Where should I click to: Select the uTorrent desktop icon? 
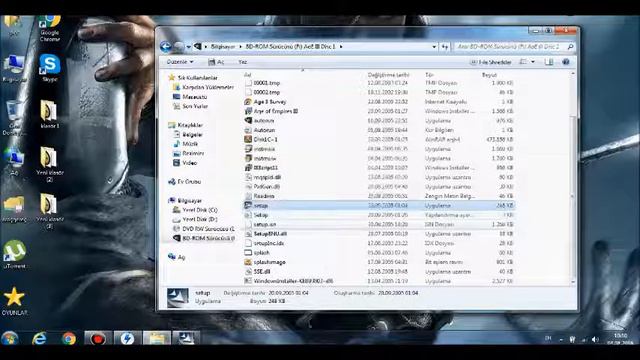15,254
